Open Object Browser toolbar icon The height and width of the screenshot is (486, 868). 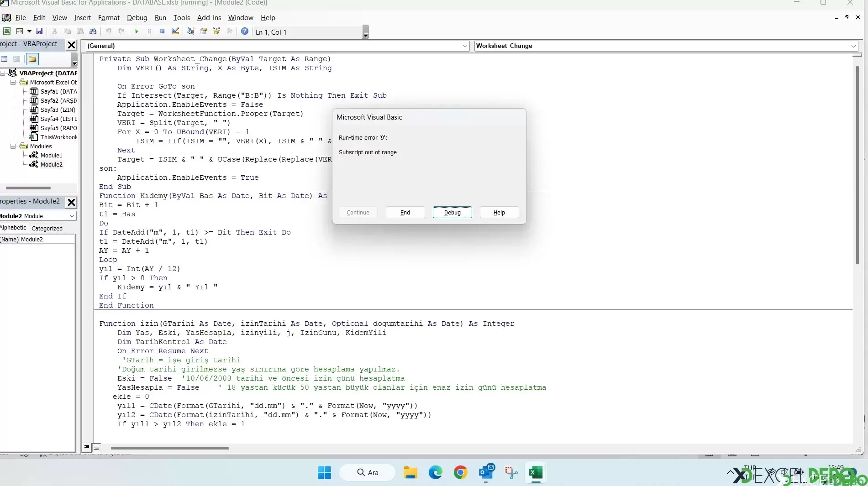coord(216,31)
